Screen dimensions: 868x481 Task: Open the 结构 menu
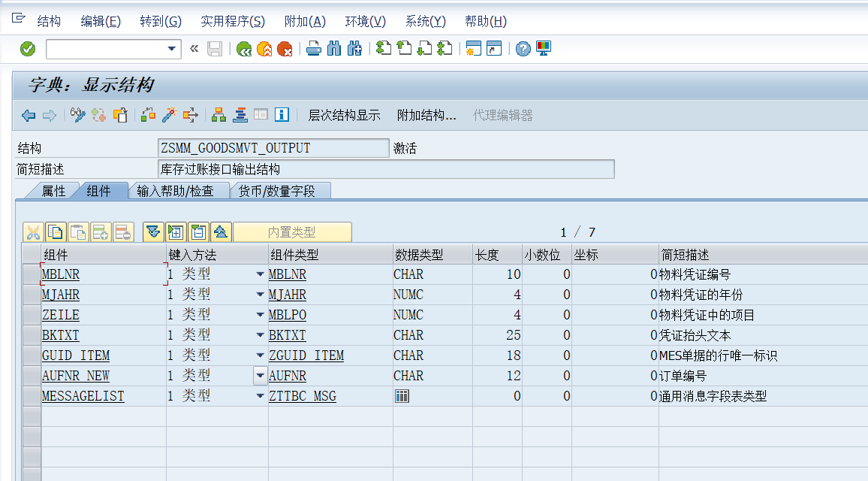pos(49,21)
